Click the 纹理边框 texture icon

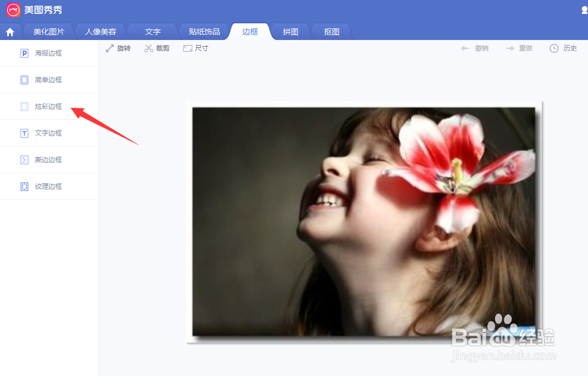24,186
